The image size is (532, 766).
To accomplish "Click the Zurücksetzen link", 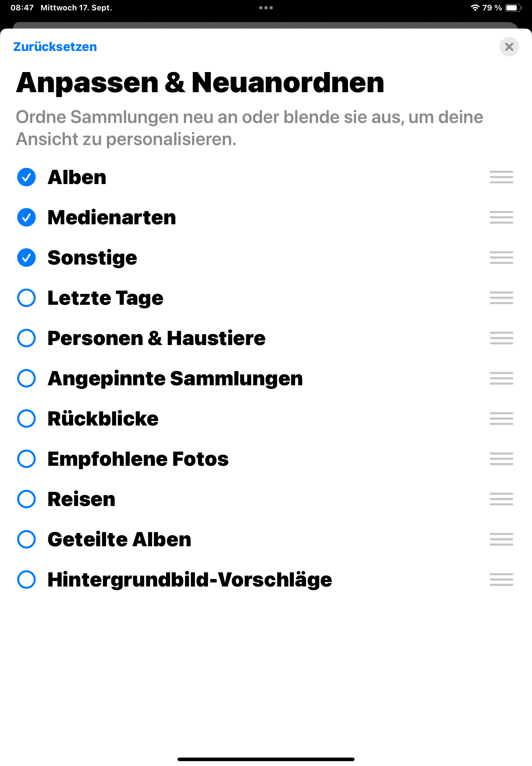I will 55,47.
